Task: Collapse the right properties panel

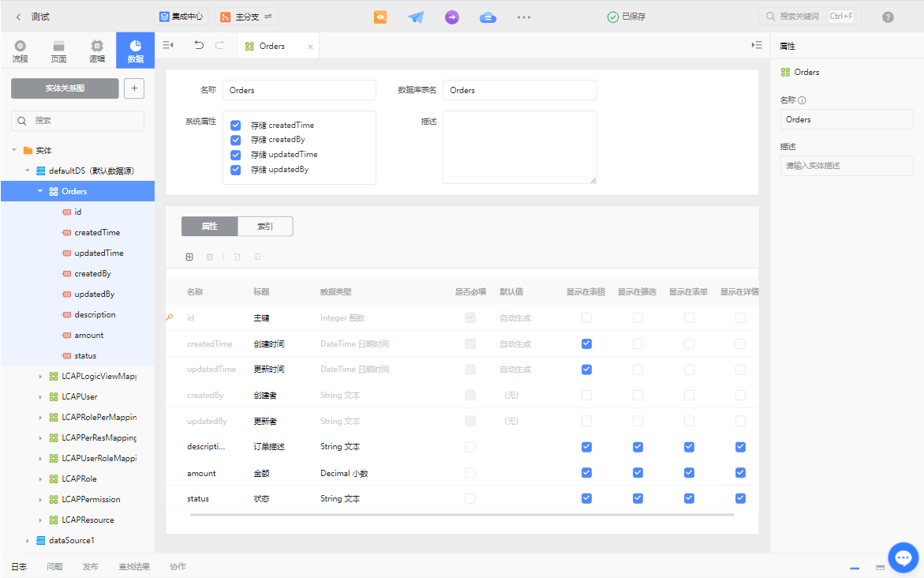Action: coord(757,46)
